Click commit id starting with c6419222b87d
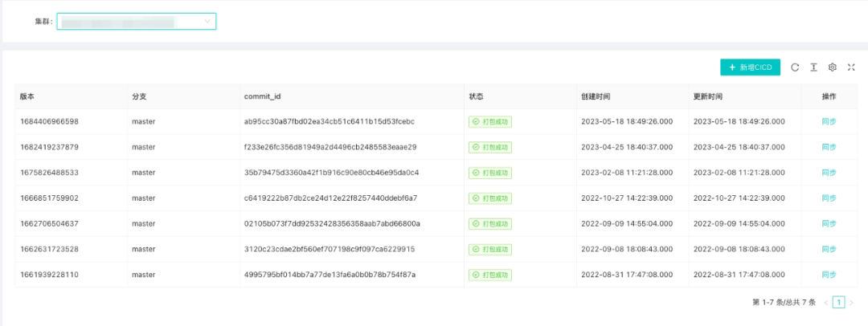 pos(330,198)
